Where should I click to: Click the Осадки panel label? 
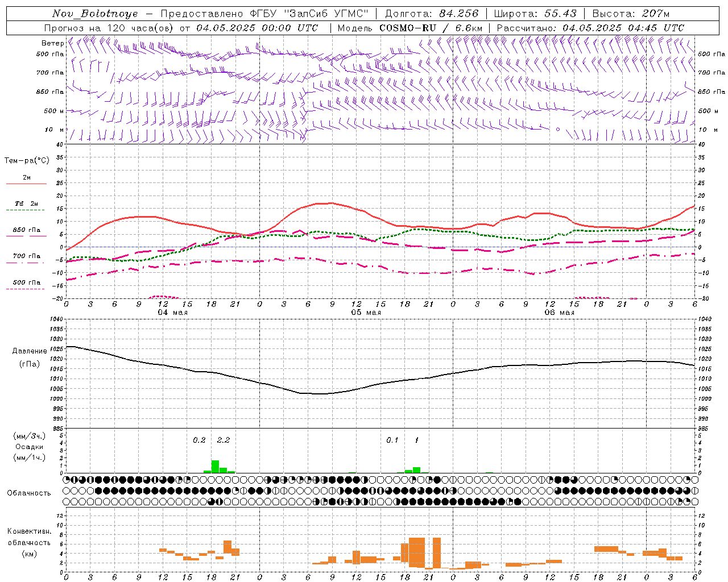click(x=30, y=447)
